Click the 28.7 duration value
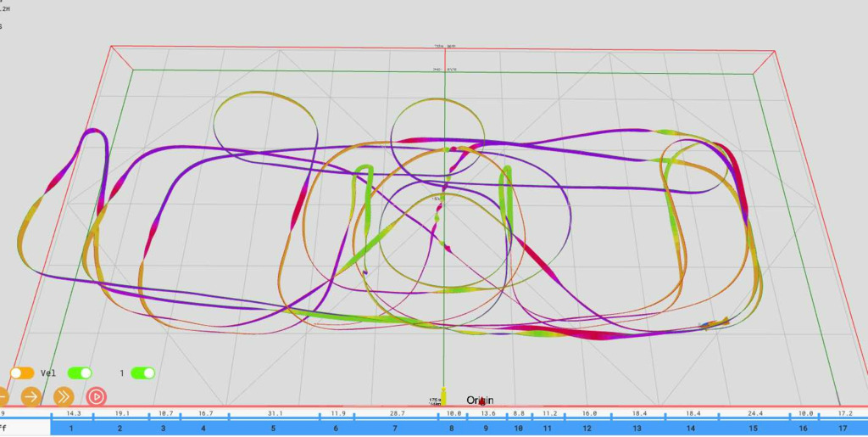The width and height of the screenshot is (868, 437). coord(397,414)
